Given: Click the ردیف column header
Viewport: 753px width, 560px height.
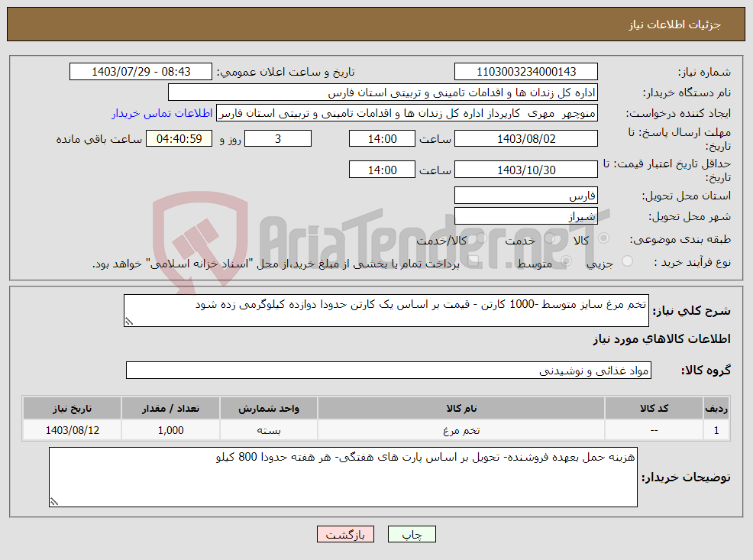Looking at the screenshot, I should pyautogui.click(x=716, y=408).
